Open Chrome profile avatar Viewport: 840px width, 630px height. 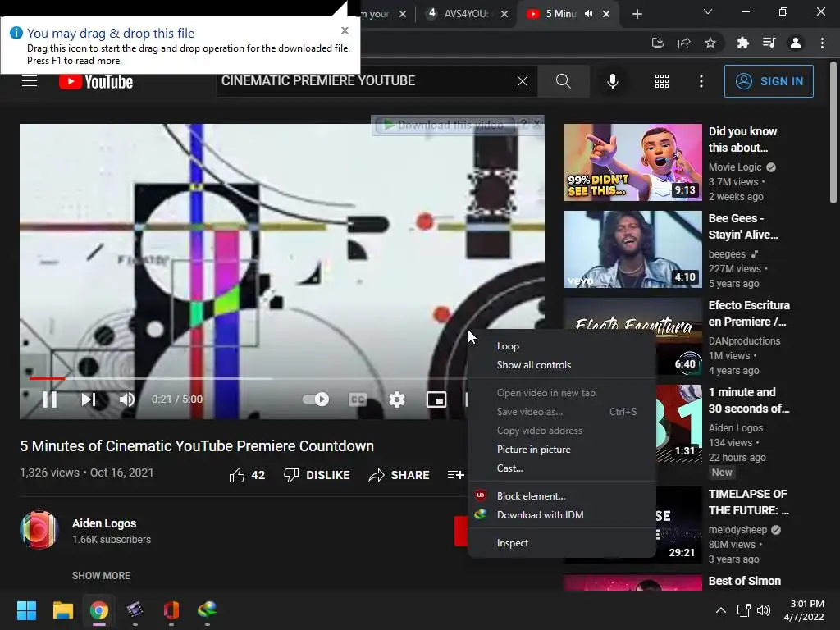(796, 43)
